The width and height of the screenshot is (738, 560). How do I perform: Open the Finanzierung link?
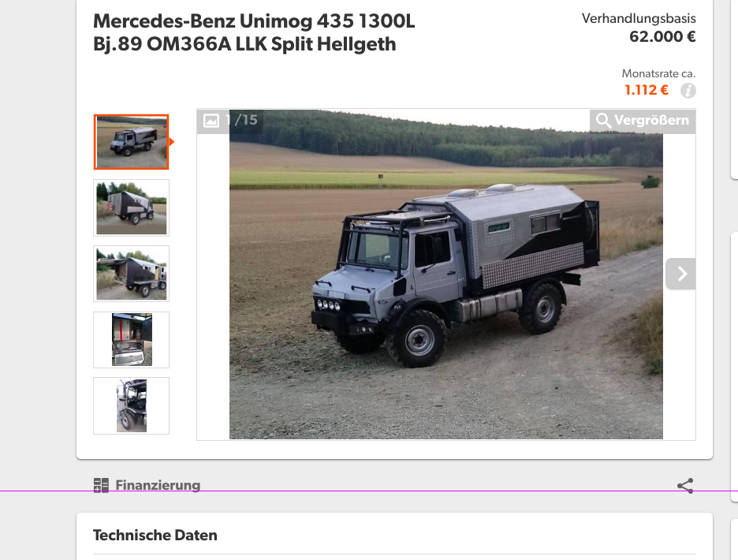point(147,485)
